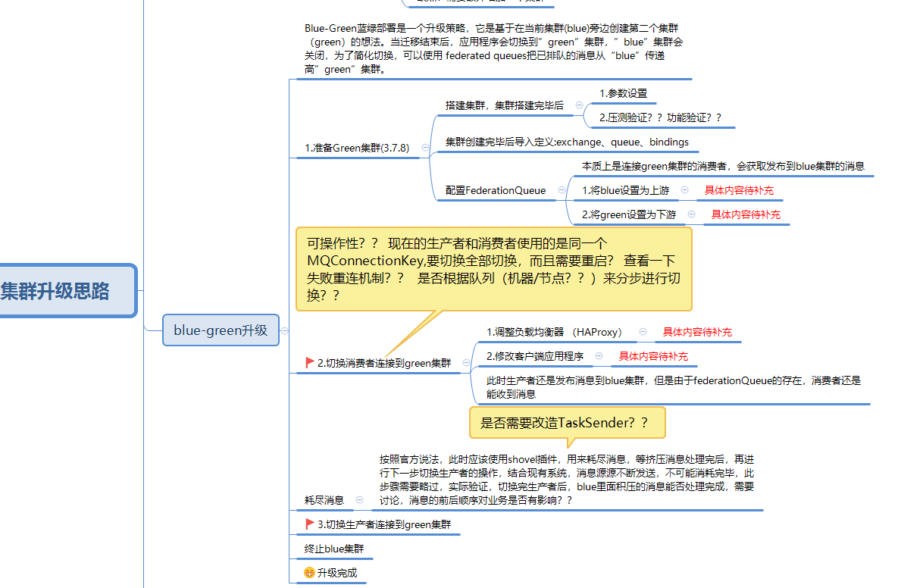Select the 1.准备Green集群(3.7.8) topic
923x588 pixels.
[357, 148]
